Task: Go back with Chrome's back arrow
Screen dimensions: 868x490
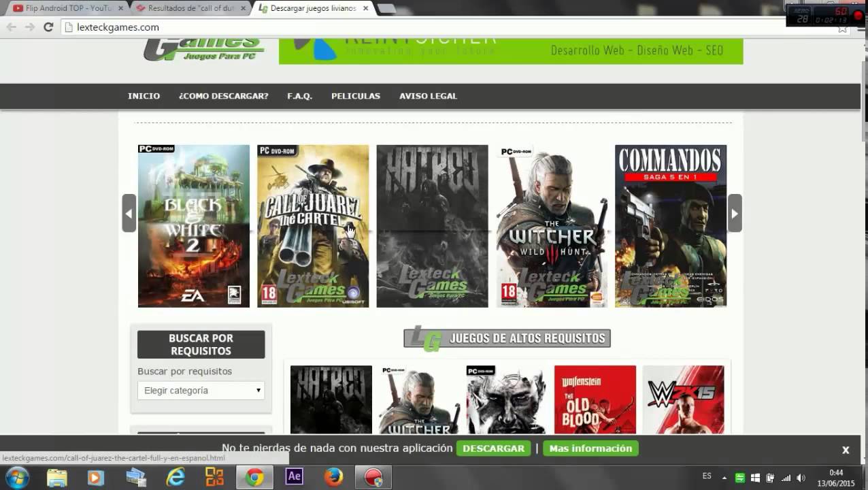Action: (x=11, y=27)
